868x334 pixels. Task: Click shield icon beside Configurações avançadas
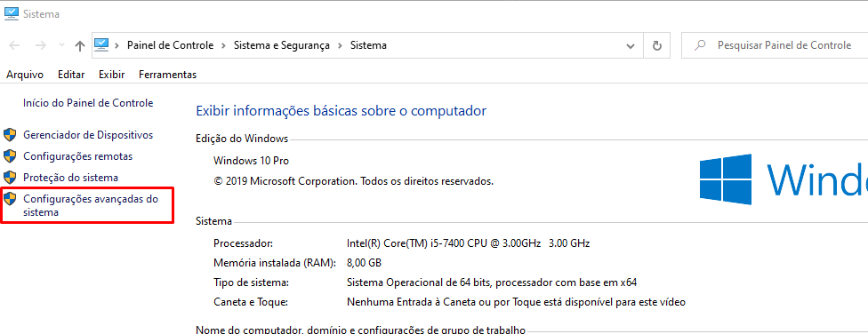point(10,199)
